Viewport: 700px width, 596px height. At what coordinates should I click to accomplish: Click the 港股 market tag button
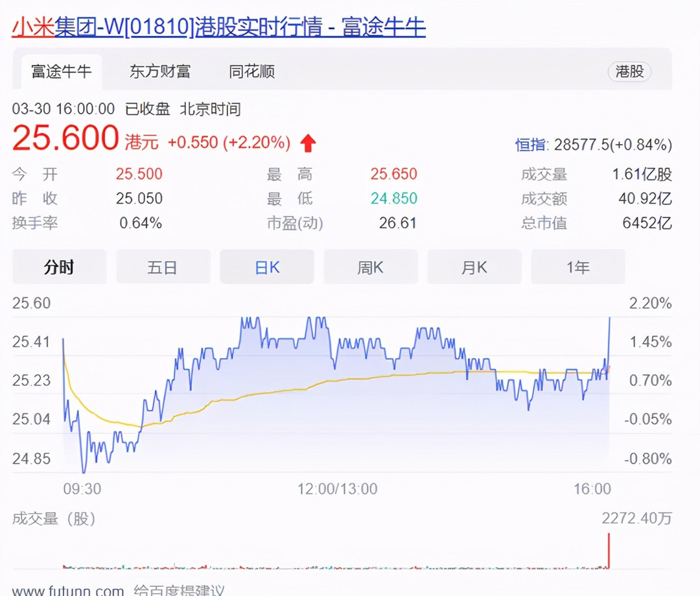point(629,71)
